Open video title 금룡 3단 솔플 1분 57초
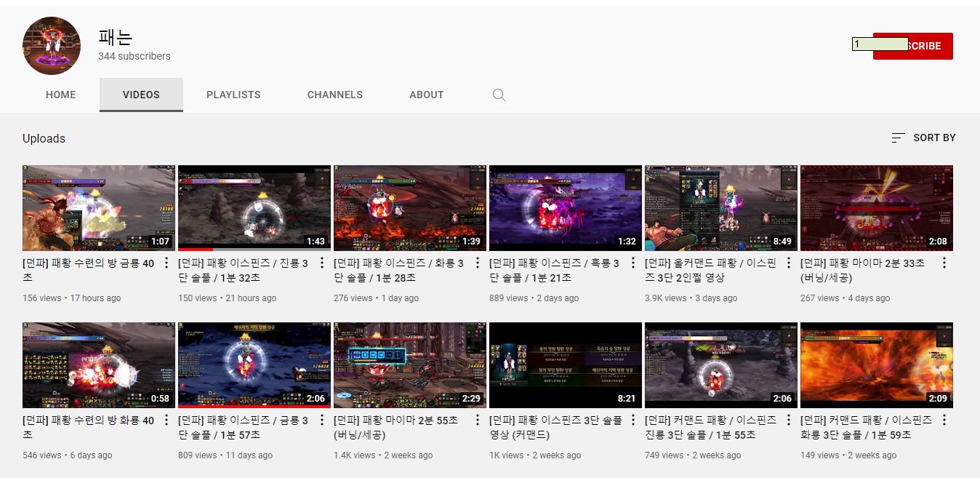 [244, 428]
